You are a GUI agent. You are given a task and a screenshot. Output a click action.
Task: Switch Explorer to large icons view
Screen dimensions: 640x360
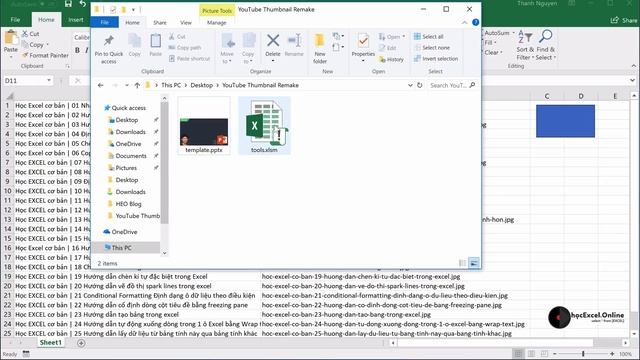pyautogui.click(x=474, y=263)
